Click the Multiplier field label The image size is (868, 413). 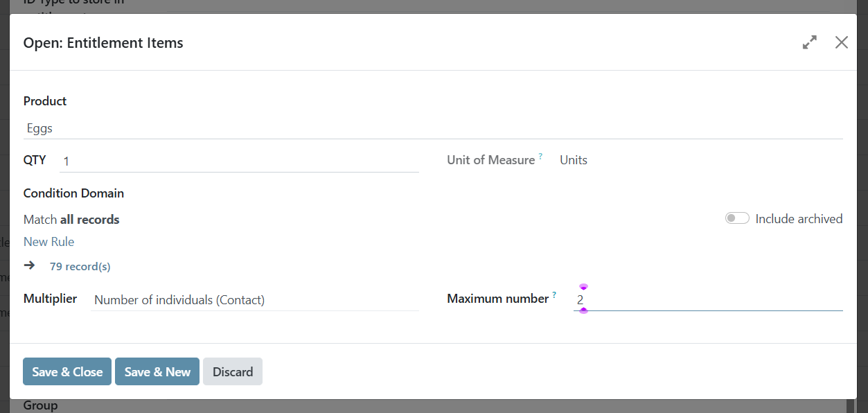click(x=50, y=299)
